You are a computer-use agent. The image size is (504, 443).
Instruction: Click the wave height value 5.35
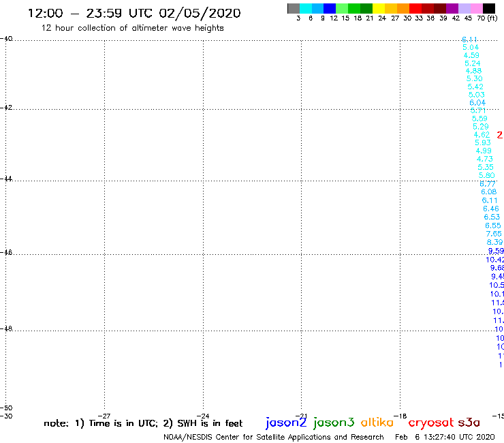[x=486, y=167]
